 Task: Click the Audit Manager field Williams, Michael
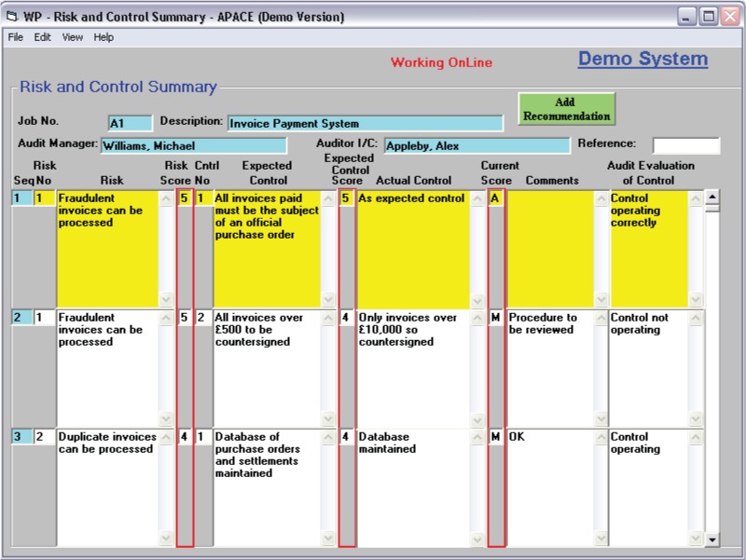[x=193, y=145]
